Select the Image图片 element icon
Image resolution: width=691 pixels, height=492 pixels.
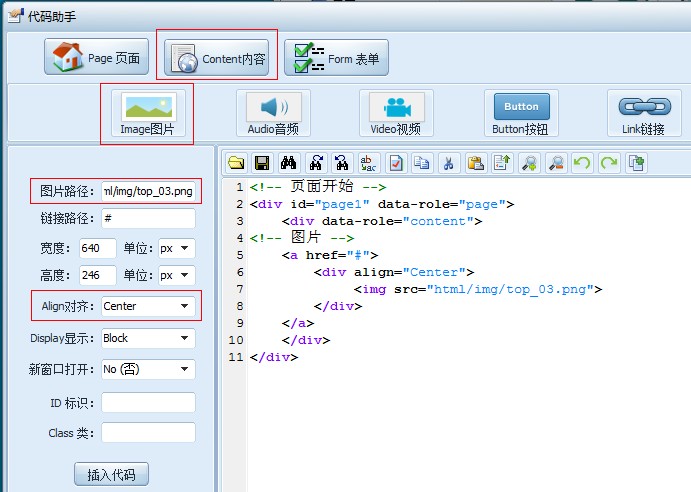click(148, 113)
